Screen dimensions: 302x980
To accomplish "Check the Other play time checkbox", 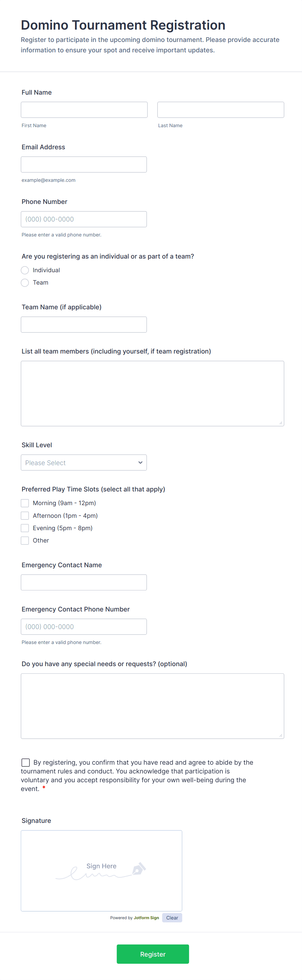I will [x=25, y=541].
